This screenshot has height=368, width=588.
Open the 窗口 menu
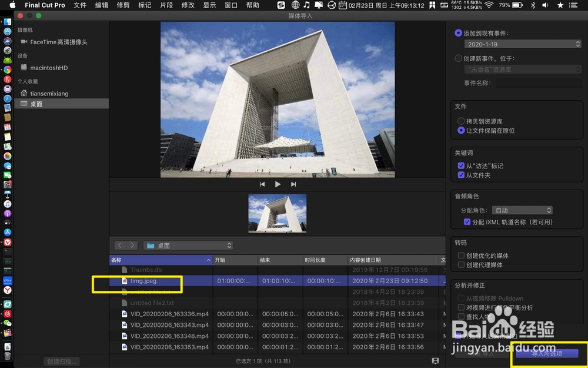[230, 5]
